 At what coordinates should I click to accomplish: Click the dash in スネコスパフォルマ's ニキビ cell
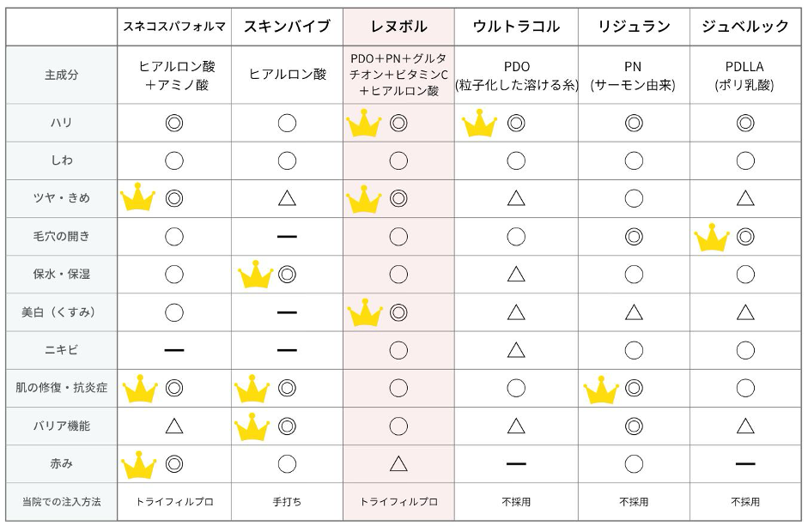pyautogui.click(x=174, y=350)
